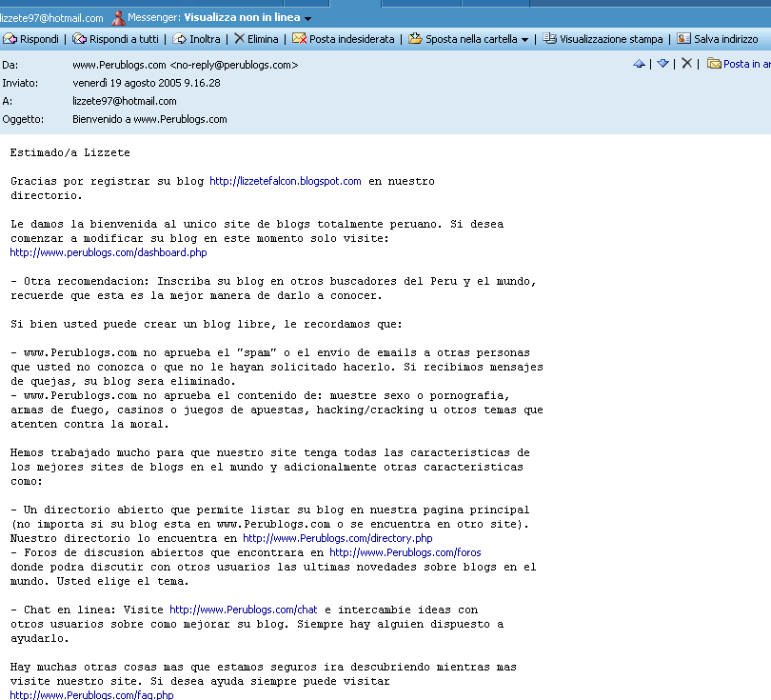Click the Posta indesiderata label
The width and height of the screenshot is (771, 700).
351,39
